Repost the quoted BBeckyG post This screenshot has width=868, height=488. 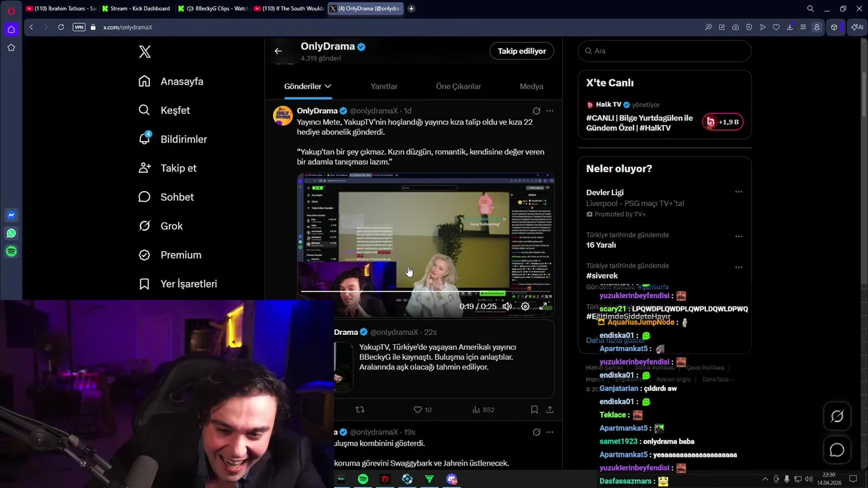[x=360, y=409]
